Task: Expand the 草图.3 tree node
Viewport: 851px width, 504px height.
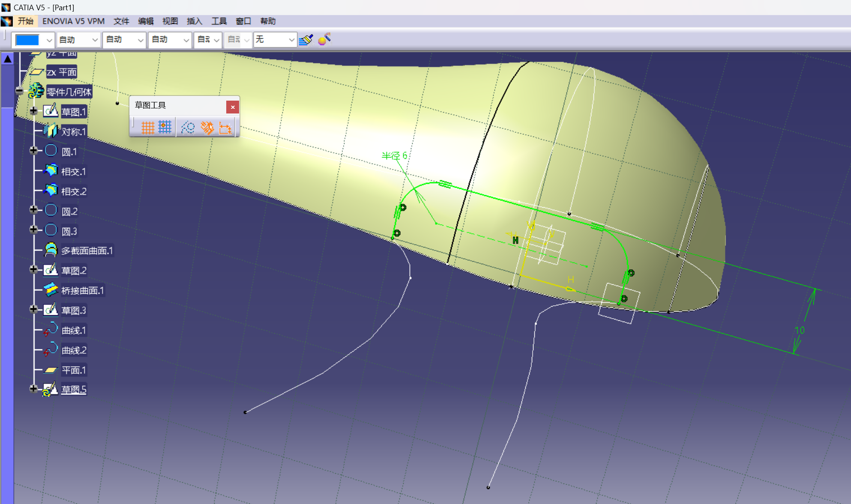Action: pyautogui.click(x=33, y=309)
